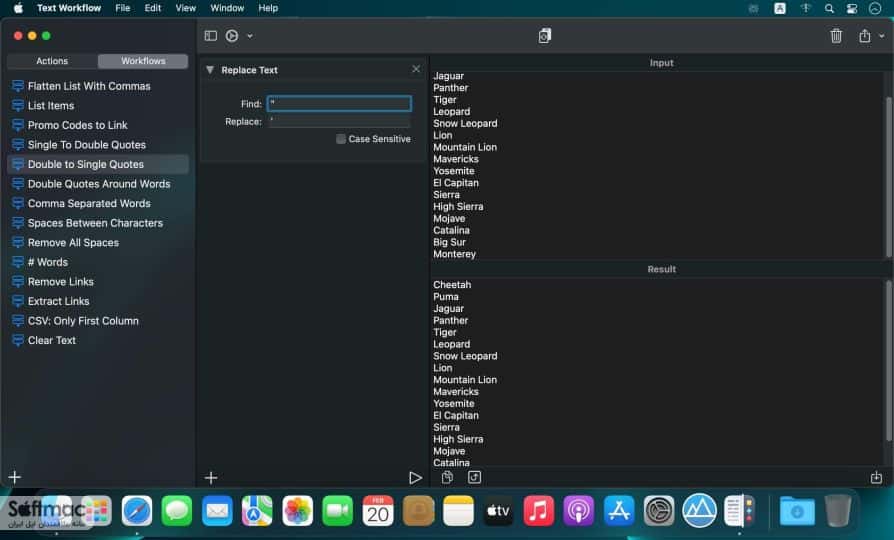Select CSV: Only First Column workflow
The width and height of the screenshot is (894, 540).
coord(97,321)
